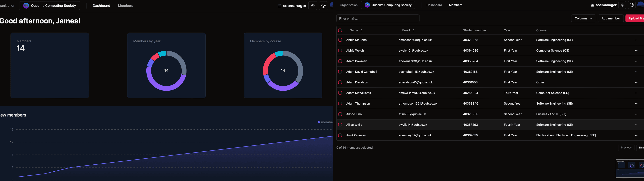Select the checkbox for Abbie Welch

pos(340,50)
